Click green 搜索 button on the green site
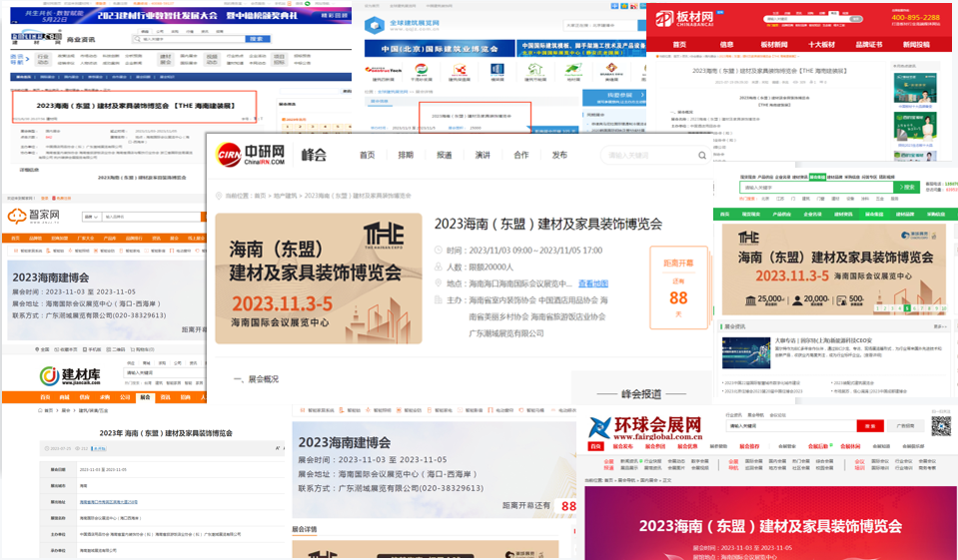The width and height of the screenshot is (958, 560). click(x=907, y=187)
